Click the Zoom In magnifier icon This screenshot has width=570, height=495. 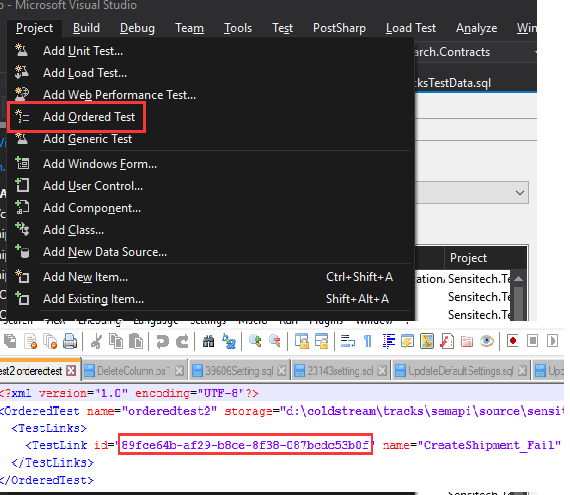tap(255, 342)
